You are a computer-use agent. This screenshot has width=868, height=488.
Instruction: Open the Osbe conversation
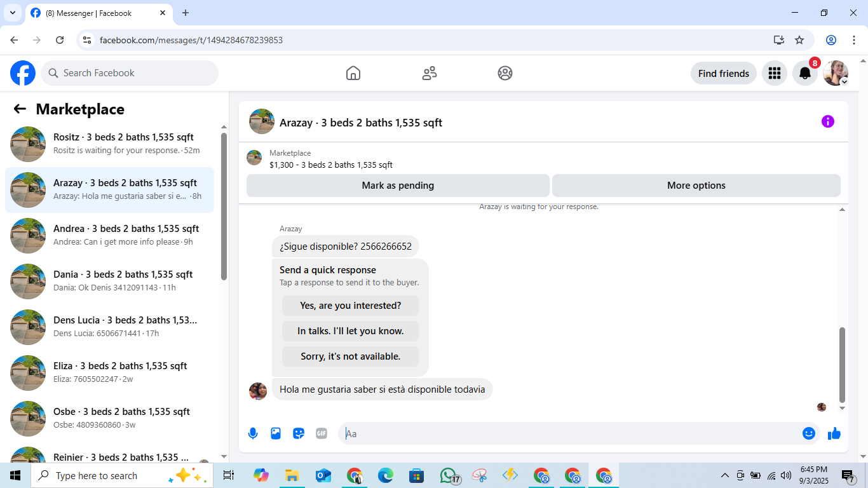[x=109, y=419]
